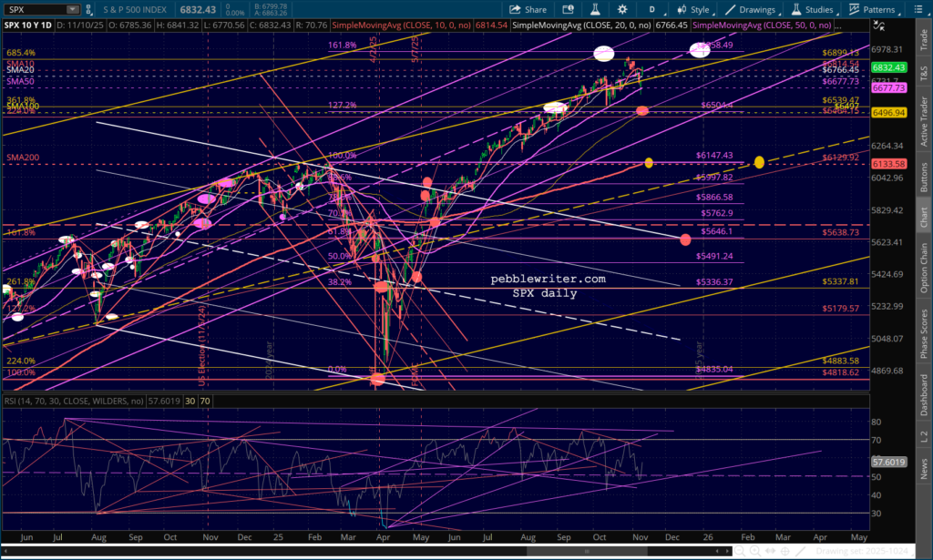Click the 6496.94 yellow price bubble
Viewport: 933px width, 560px height.
889,113
